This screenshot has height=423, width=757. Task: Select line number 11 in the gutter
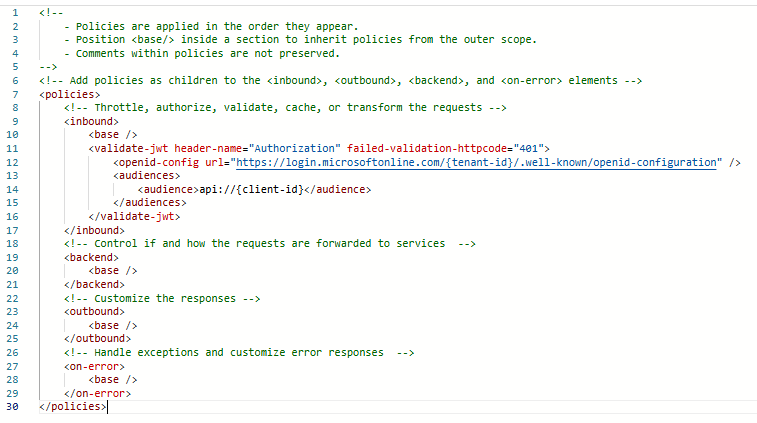pyautogui.click(x=12, y=149)
